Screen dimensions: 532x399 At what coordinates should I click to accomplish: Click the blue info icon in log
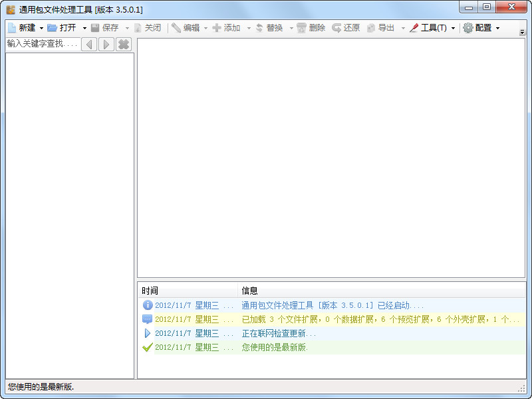tap(147, 305)
